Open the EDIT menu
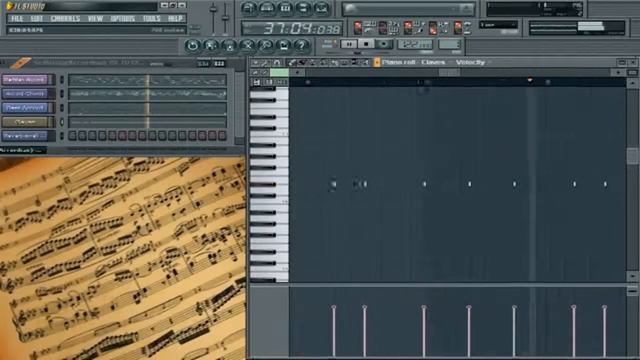 [37, 19]
